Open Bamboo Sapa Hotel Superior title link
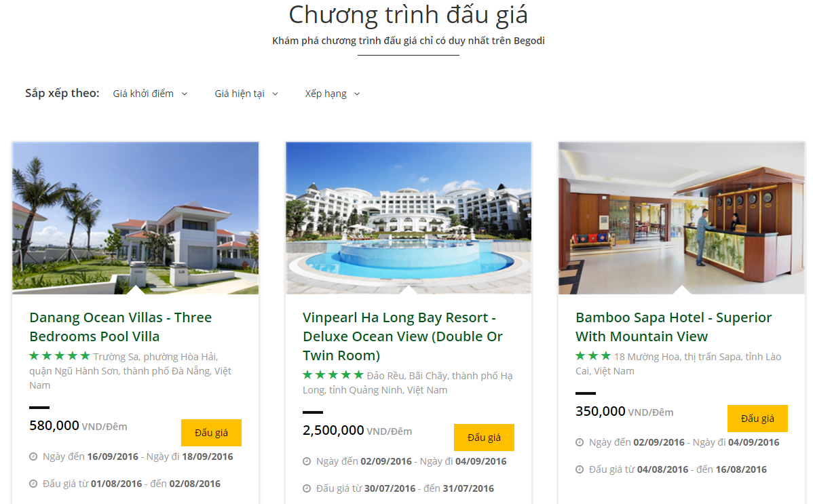813x504 pixels. pyautogui.click(x=673, y=327)
